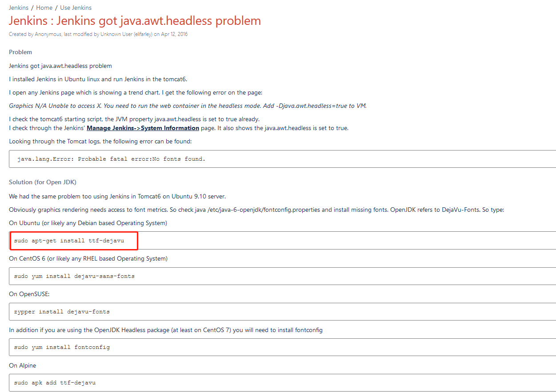Click the 'Problem' section heading
Image resolution: width=556 pixels, height=392 pixels.
point(20,52)
